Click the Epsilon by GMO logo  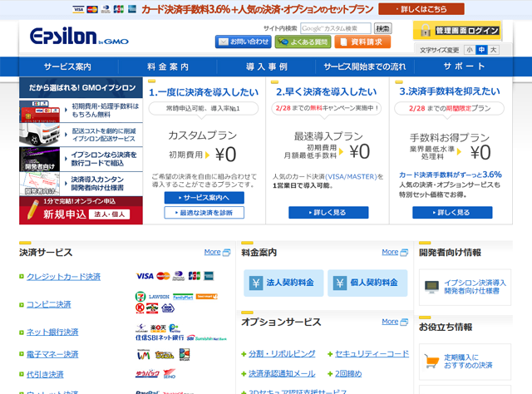pos(79,37)
